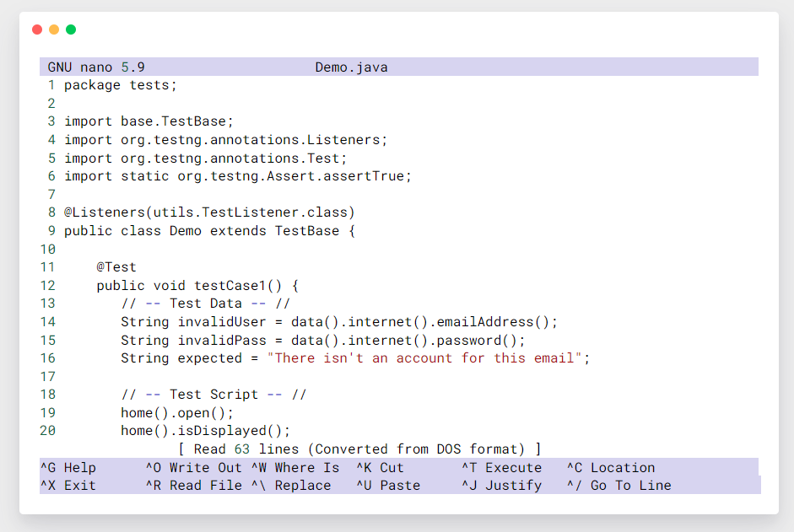The width and height of the screenshot is (794, 532).
Task: Click the home().isDisplayed() line
Action: pos(205,431)
